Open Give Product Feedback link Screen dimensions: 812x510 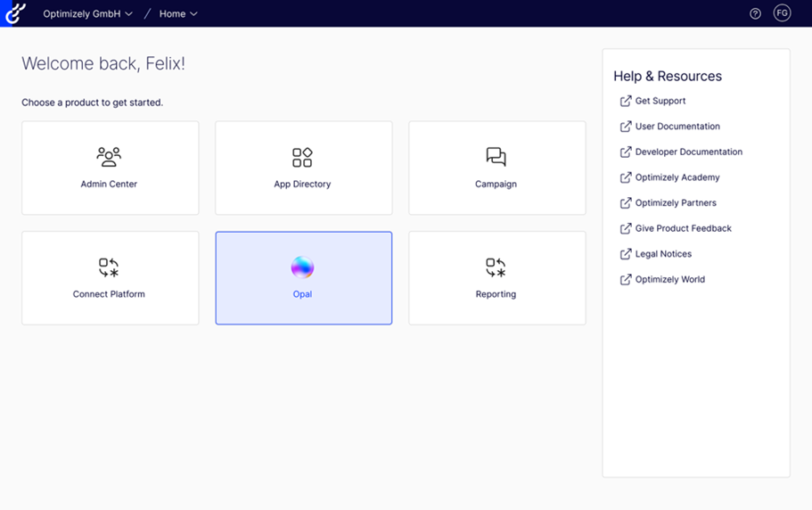[x=683, y=228]
